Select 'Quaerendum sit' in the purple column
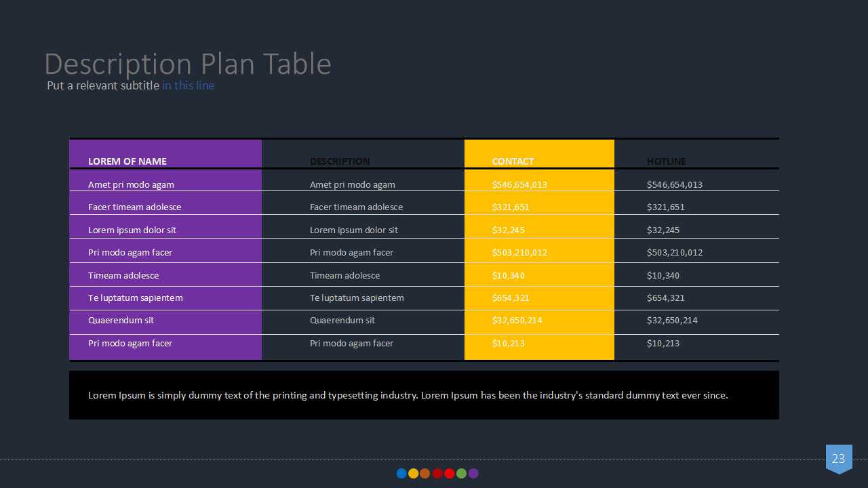Screen dimensions: 868x488 (121, 321)
